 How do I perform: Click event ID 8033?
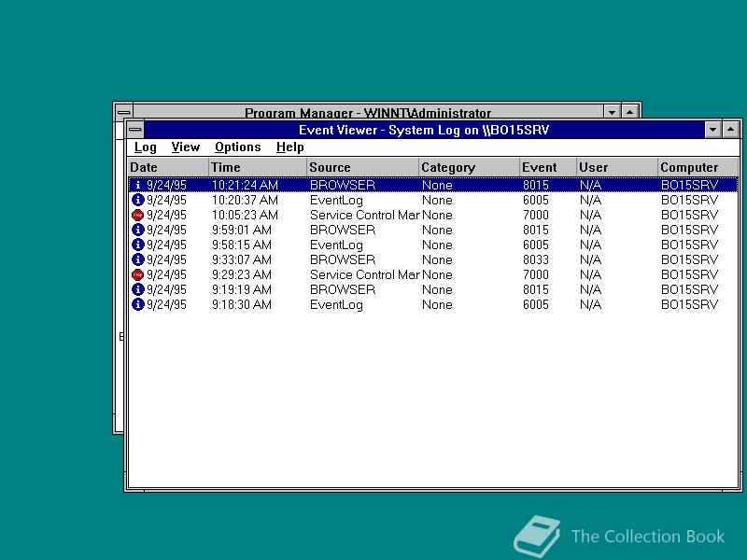tap(535, 259)
